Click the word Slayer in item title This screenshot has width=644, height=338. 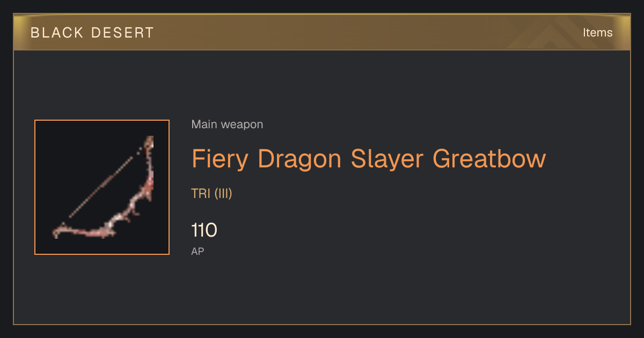pyautogui.click(x=387, y=159)
